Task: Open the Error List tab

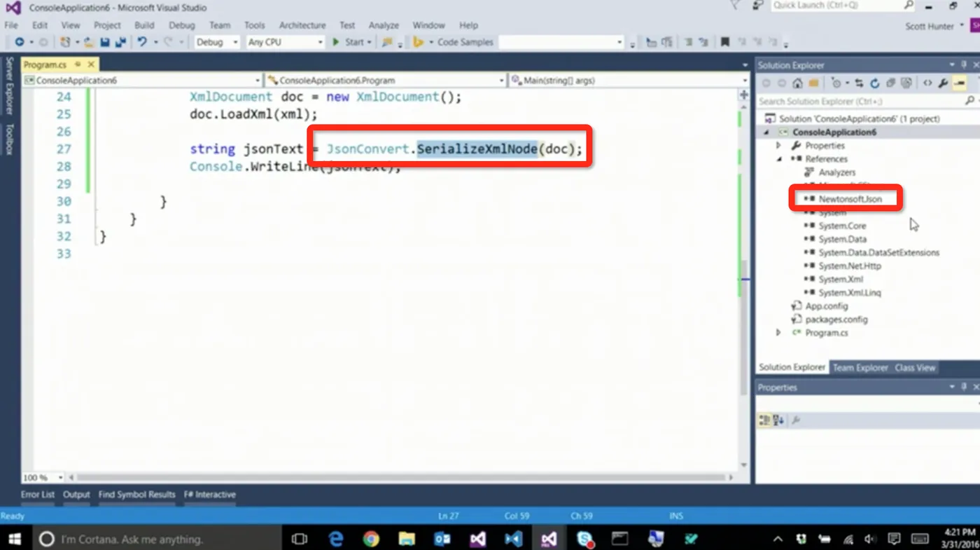Action: 38,495
